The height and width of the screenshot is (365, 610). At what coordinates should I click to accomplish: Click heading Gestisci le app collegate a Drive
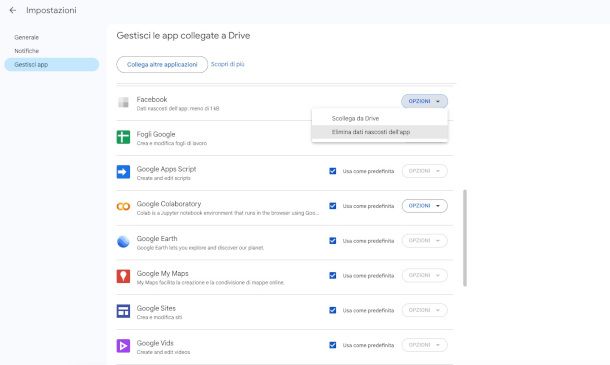183,36
